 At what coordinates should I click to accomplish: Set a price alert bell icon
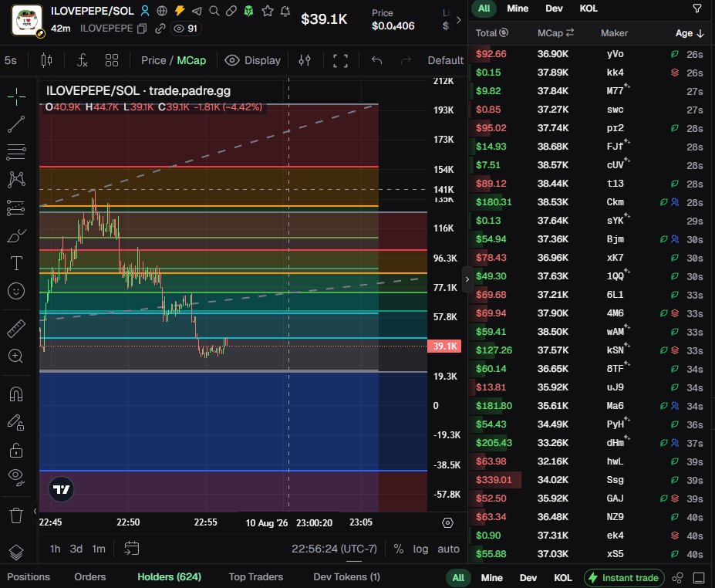pyautogui.click(x=285, y=11)
